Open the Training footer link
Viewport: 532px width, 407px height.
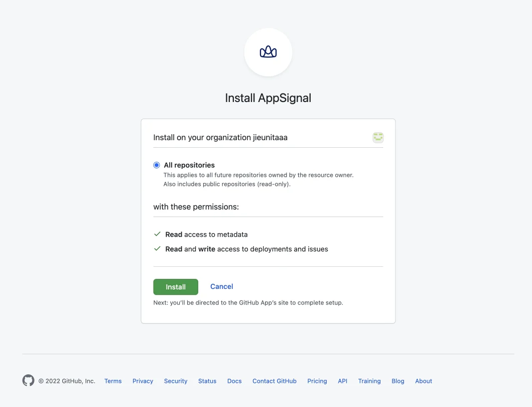[x=369, y=381]
